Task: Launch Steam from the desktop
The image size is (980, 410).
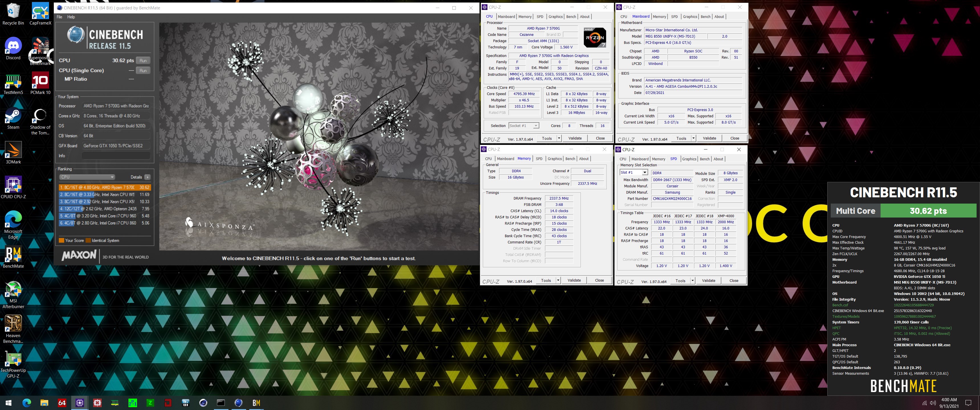Action: pos(13,119)
